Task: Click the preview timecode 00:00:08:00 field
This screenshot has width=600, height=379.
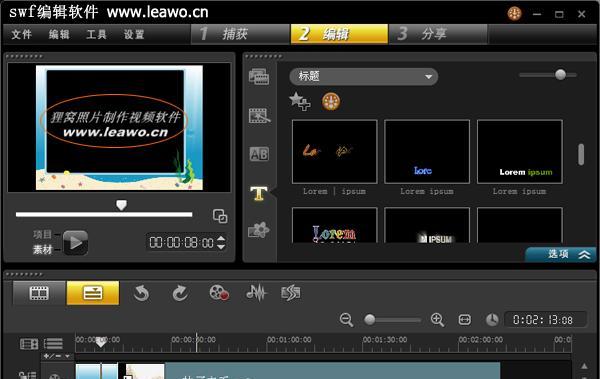Action: [x=181, y=243]
